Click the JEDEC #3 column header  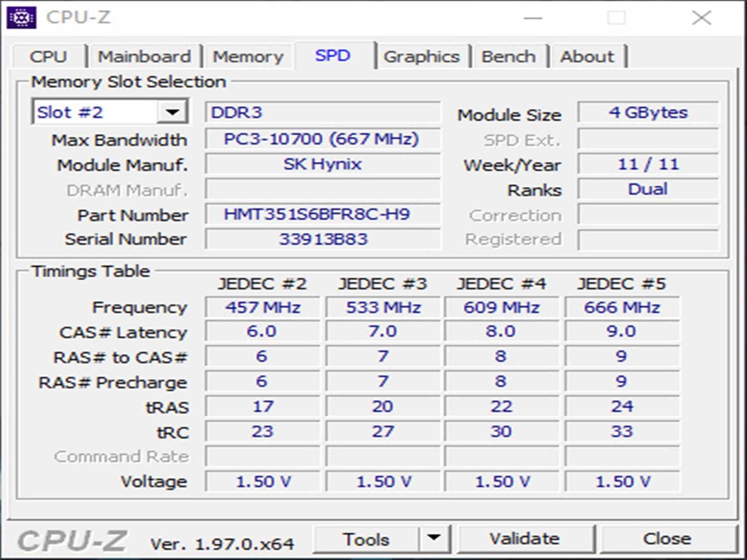coord(383,284)
